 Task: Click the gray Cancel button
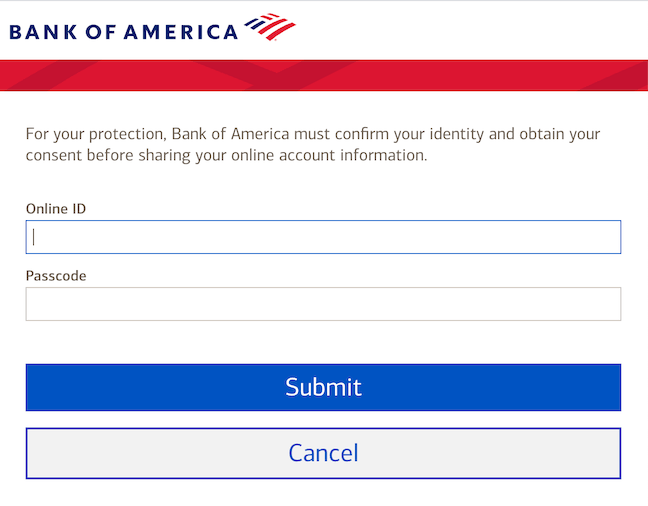coord(323,453)
